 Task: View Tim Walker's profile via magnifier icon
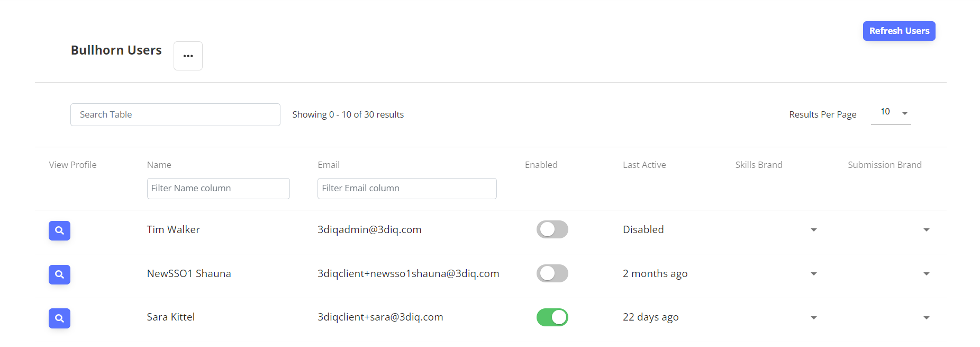59,230
